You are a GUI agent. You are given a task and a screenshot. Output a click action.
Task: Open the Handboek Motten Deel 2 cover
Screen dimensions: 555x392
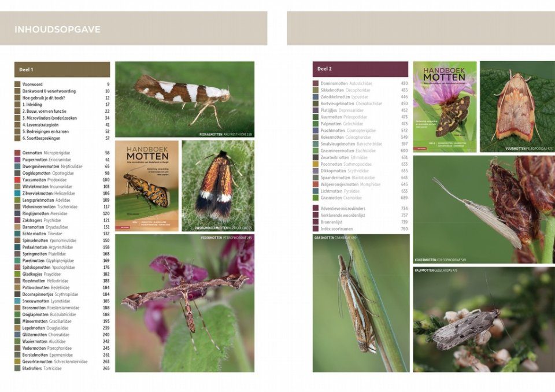click(x=444, y=106)
